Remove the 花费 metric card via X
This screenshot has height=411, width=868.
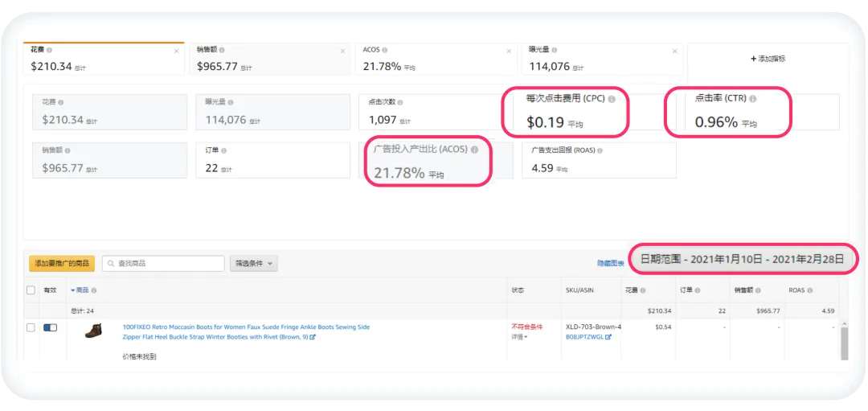click(176, 51)
